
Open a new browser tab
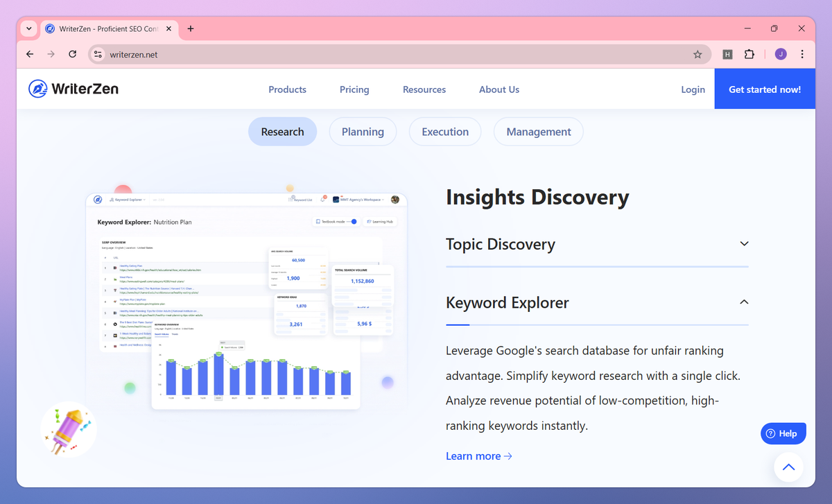click(191, 28)
